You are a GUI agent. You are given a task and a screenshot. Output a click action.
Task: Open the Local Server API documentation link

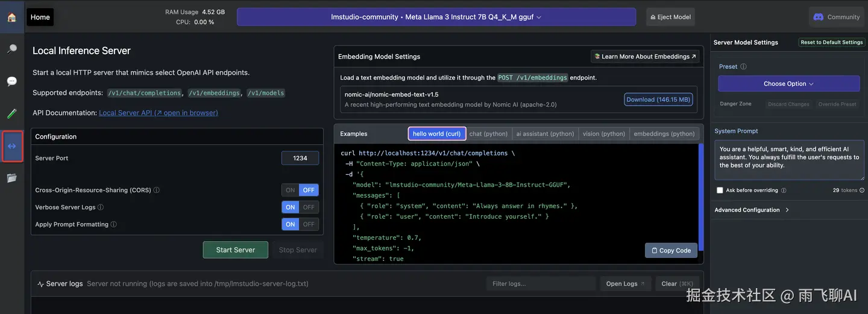[158, 113]
